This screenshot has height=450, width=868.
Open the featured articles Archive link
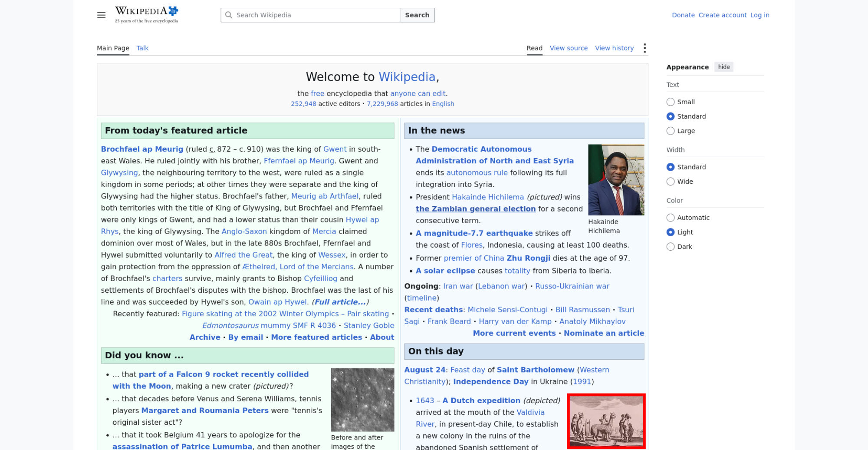[205, 337]
